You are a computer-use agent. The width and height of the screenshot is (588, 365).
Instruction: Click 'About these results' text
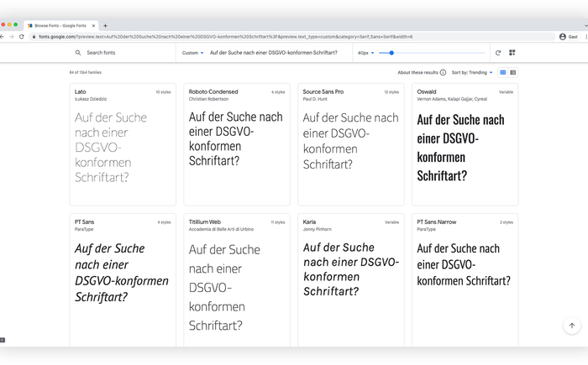(x=417, y=73)
